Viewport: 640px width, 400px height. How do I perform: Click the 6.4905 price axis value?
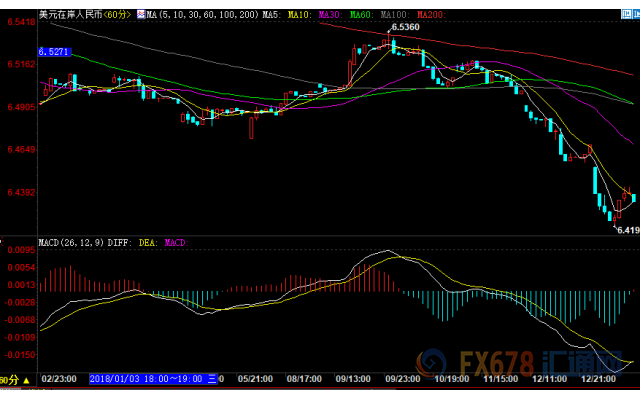click(21, 107)
